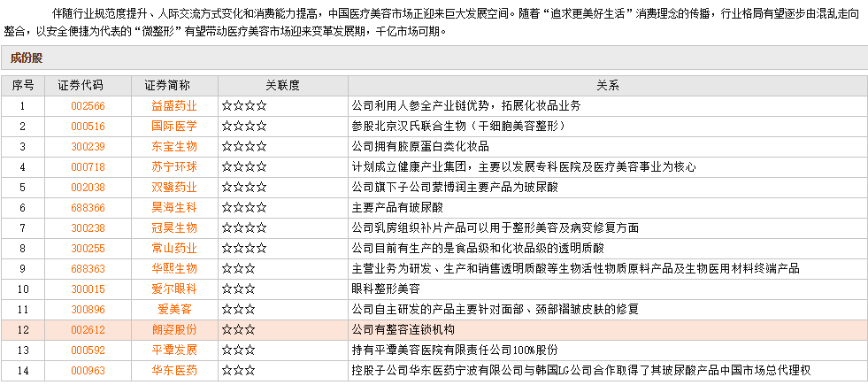
Task: Open stock code 002612 link
Action: 88,330
